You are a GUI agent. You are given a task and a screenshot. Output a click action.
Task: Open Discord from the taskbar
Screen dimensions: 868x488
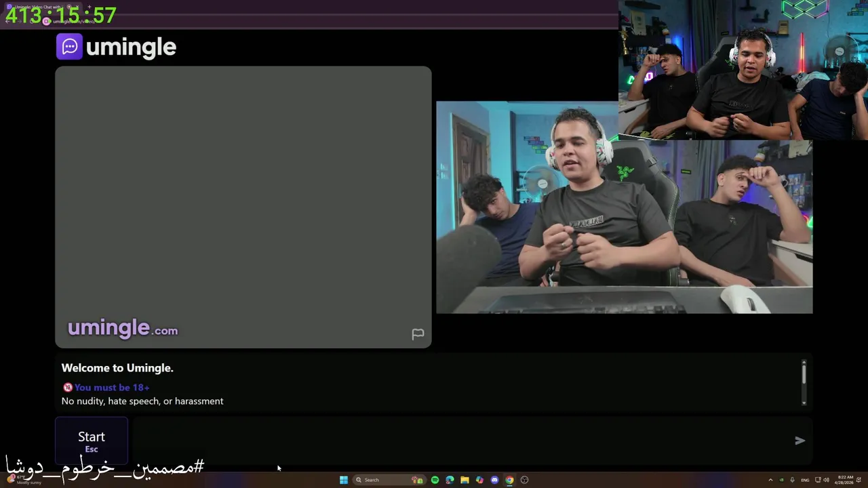tap(494, 480)
